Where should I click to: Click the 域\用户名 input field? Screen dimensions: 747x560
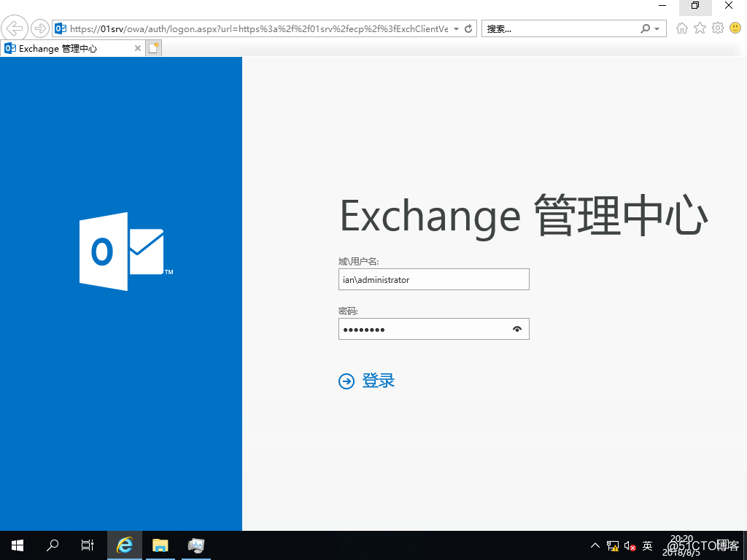point(433,279)
